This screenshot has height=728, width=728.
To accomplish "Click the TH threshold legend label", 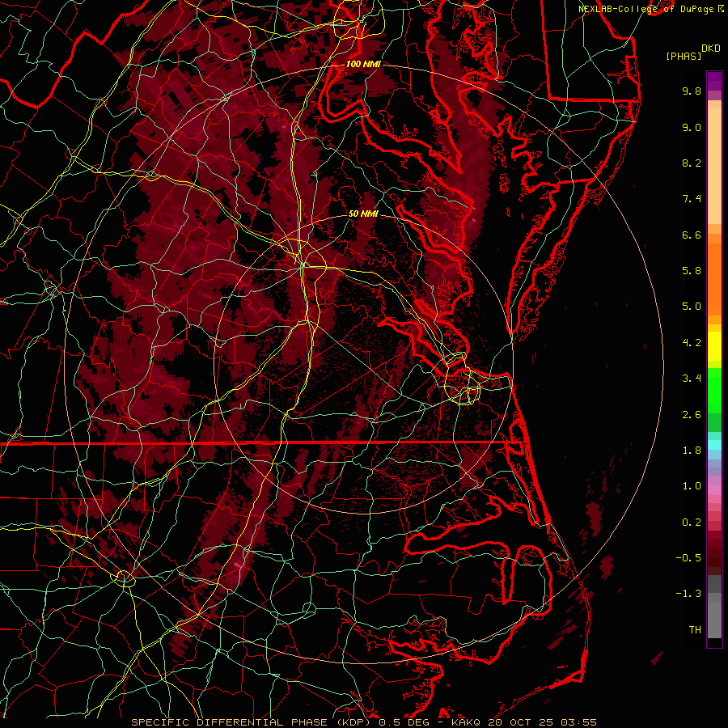I will [x=695, y=630].
